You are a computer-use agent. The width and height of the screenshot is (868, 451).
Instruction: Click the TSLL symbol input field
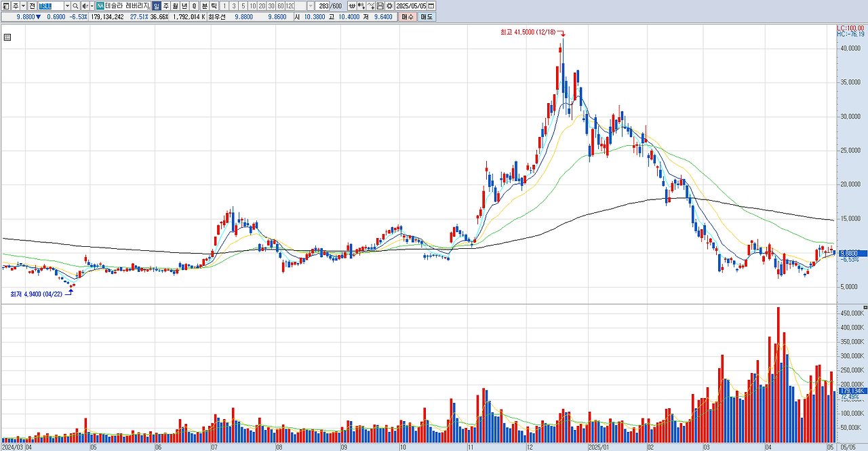point(51,6)
